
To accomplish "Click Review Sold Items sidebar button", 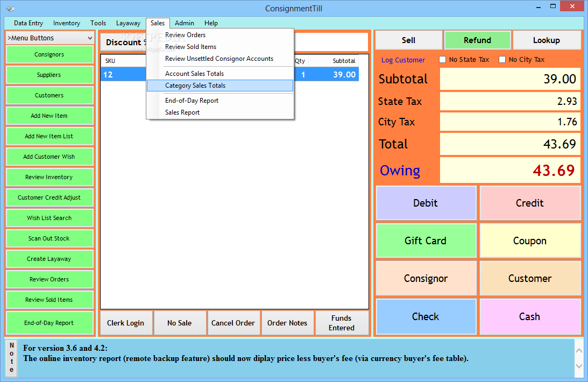I will (49, 300).
